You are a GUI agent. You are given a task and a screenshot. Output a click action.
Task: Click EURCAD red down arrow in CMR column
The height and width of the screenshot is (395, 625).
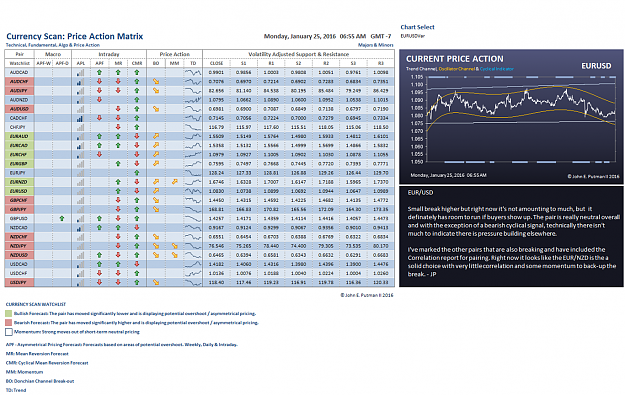coord(137,145)
